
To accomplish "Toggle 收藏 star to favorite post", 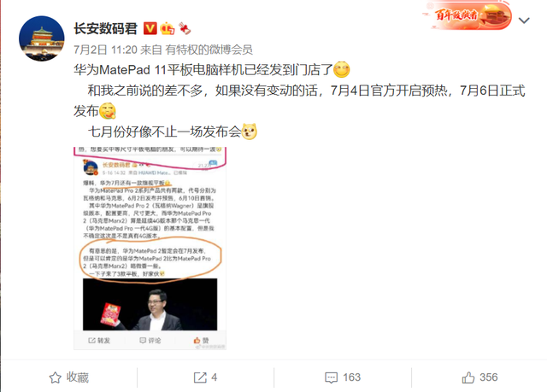I will click(x=68, y=377).
